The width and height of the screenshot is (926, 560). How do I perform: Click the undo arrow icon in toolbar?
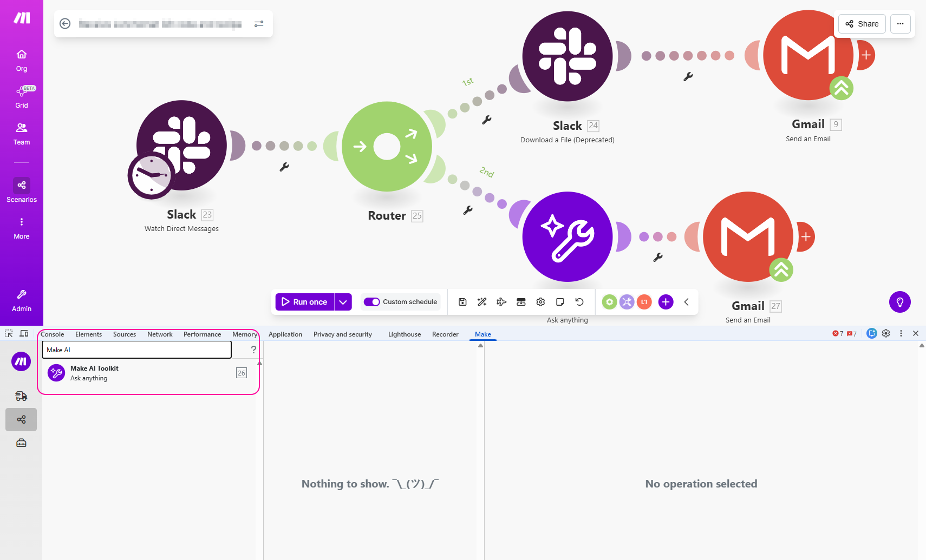[579, 302]
